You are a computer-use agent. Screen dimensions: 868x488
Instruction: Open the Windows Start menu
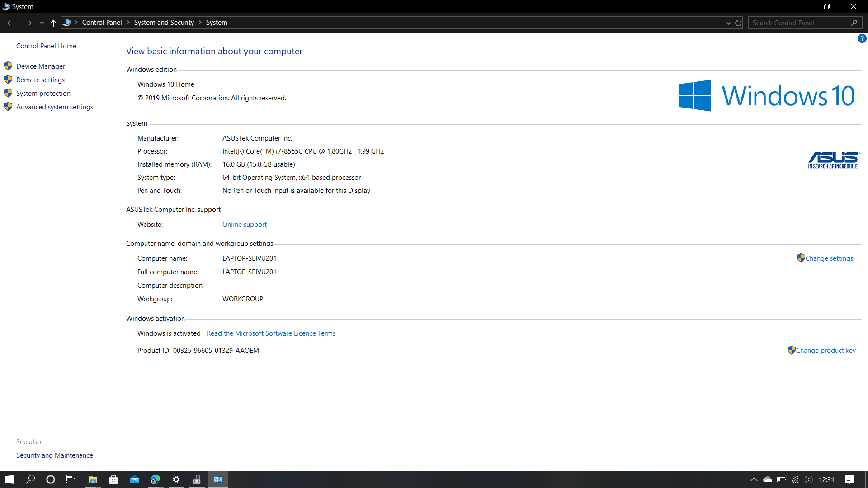click(x=10, y=479)
